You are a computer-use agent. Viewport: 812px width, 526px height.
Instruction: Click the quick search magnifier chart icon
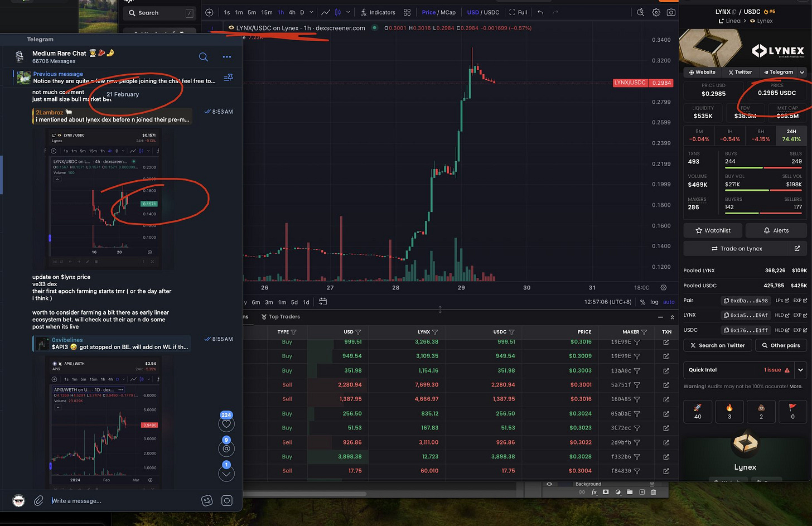[x=641, y=12]
